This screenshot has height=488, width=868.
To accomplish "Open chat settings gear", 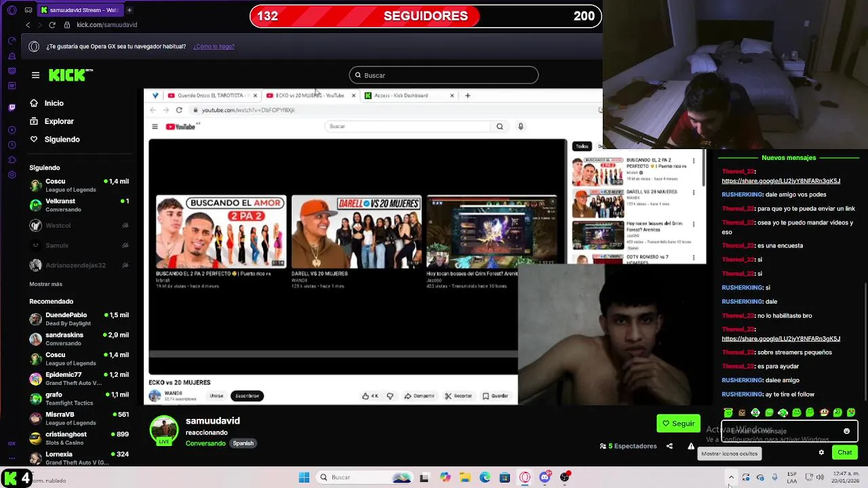I will point(821,452).
